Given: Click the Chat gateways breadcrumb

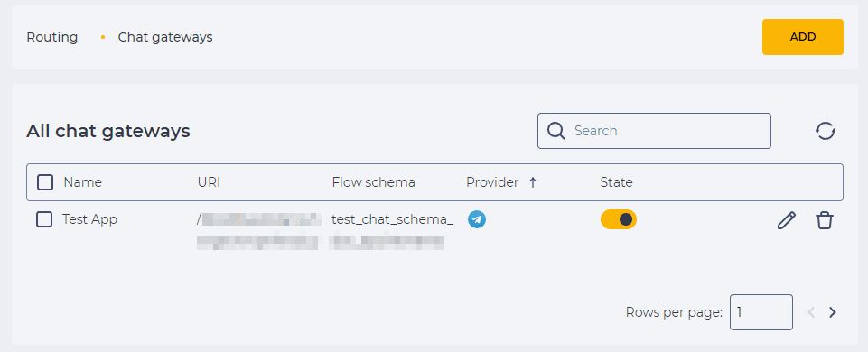Looking at the screenshot, I should pos(165,37).
